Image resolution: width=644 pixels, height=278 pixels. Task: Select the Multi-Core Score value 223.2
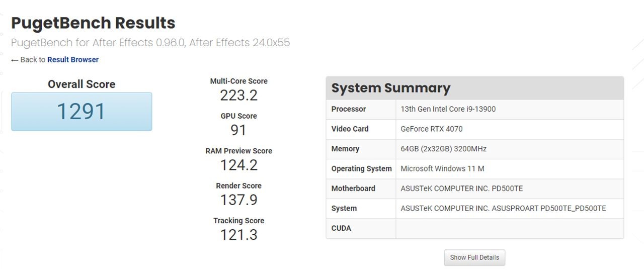click(x=238, y=95)
